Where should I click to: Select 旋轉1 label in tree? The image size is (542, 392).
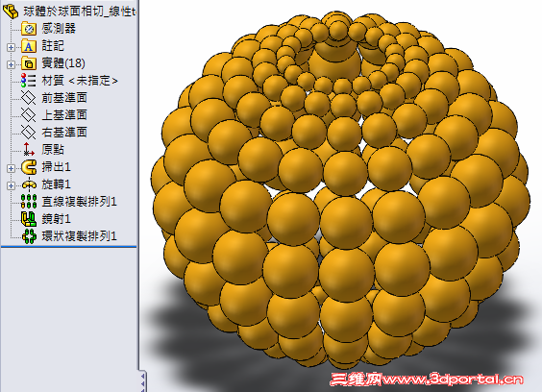click(56, 184)
